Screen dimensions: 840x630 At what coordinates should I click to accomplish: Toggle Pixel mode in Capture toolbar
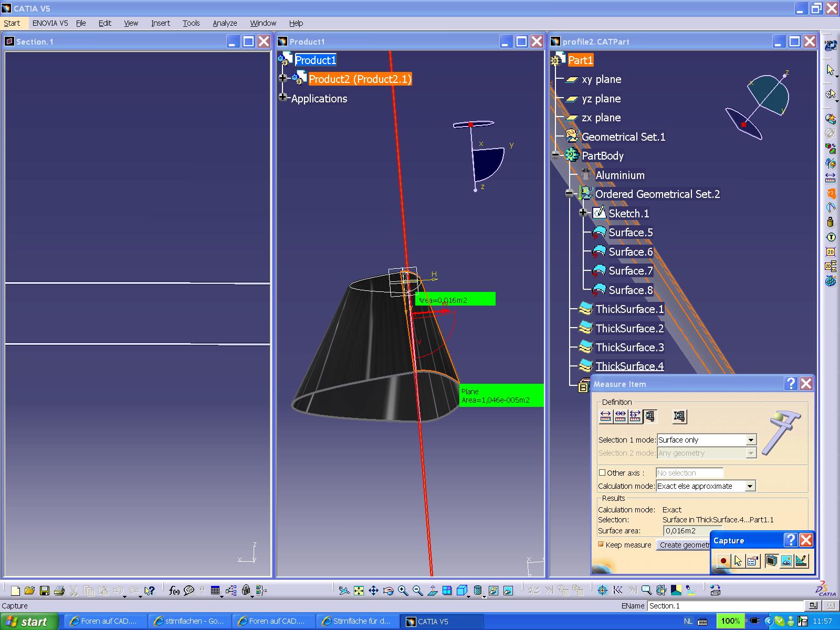pos(786,561)
